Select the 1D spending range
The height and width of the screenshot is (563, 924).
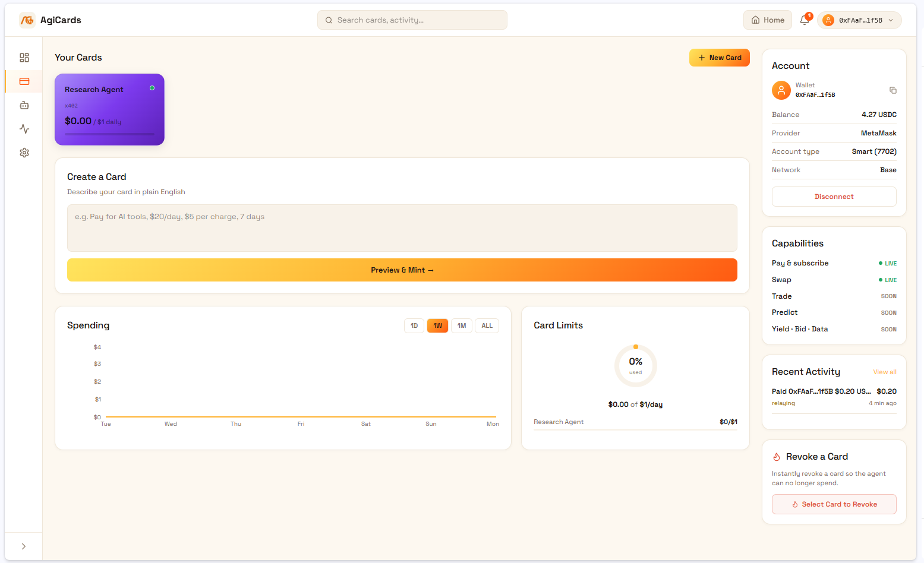[x=414, y=325]
